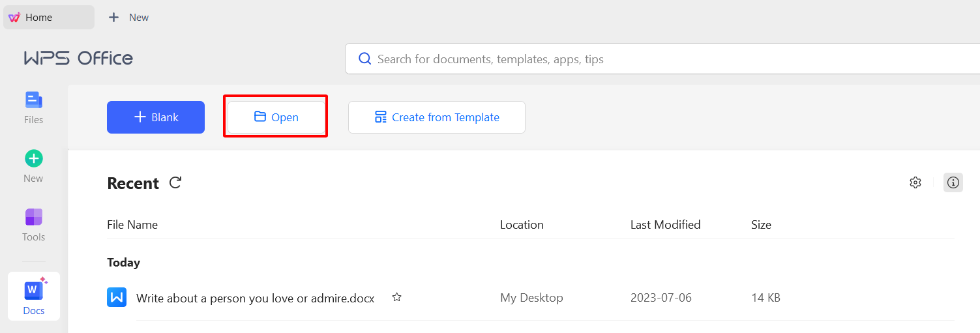Click the WPS Office logo

pos(79,58)
